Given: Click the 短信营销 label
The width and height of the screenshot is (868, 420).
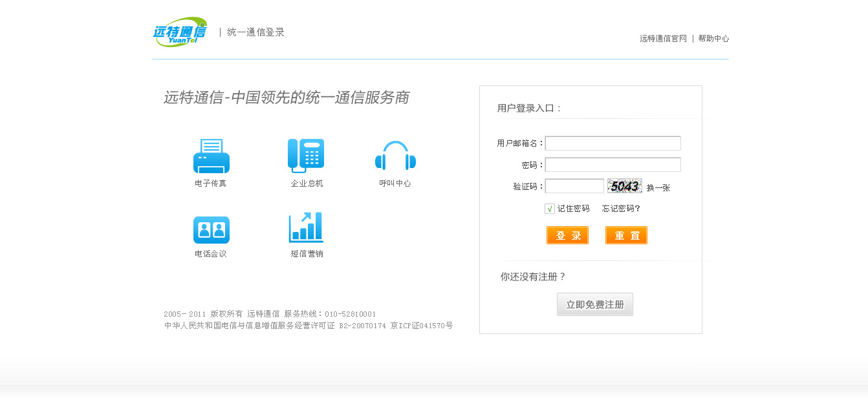Looking at the screenshot, I should (307, 254).
